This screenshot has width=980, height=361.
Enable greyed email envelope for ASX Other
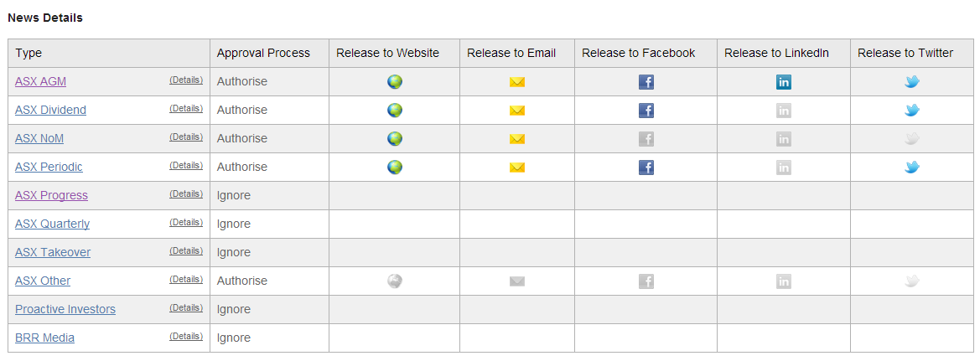(517, 281)
